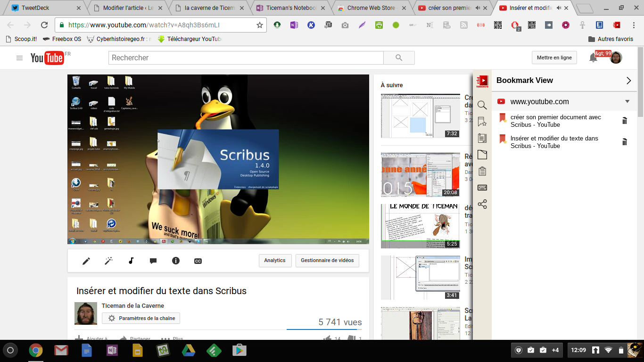Open the bookmark star icon in TurboNote sidebar
Viewport: 644px width, 362px height.
click(x=482, y=122)
